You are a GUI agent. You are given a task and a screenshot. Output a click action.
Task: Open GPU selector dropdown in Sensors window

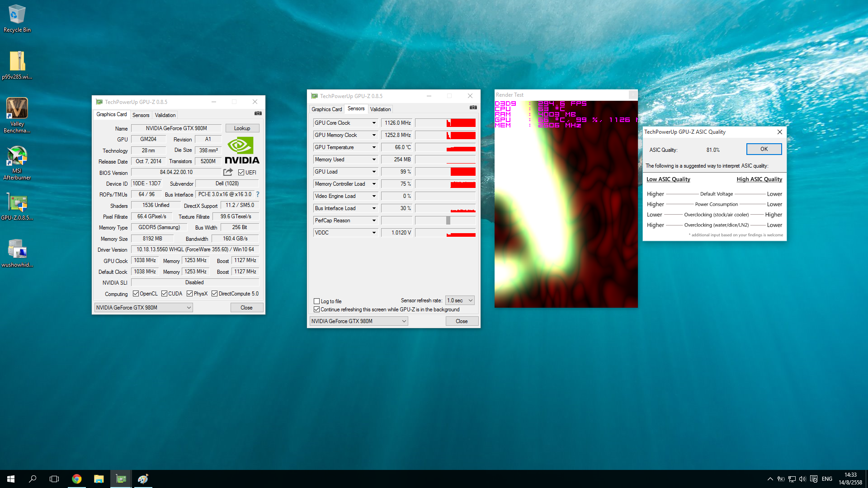pos(359,321)
